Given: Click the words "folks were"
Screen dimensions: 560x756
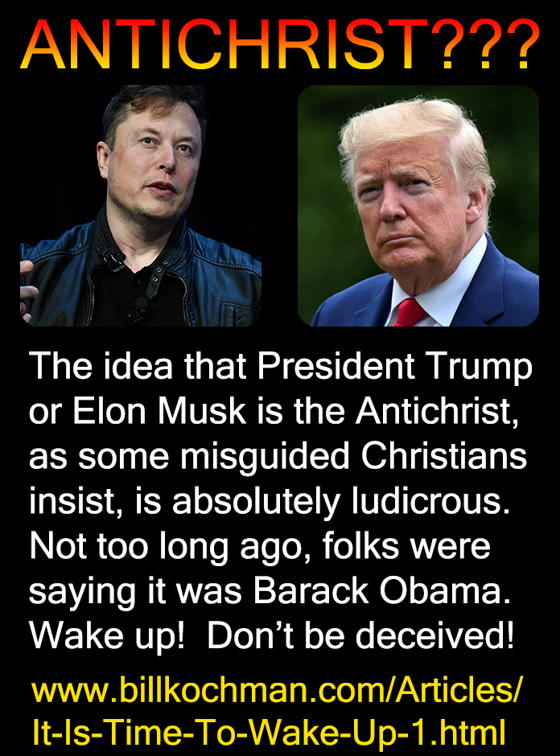Looking at the screenshot, I should coord(406,546).
